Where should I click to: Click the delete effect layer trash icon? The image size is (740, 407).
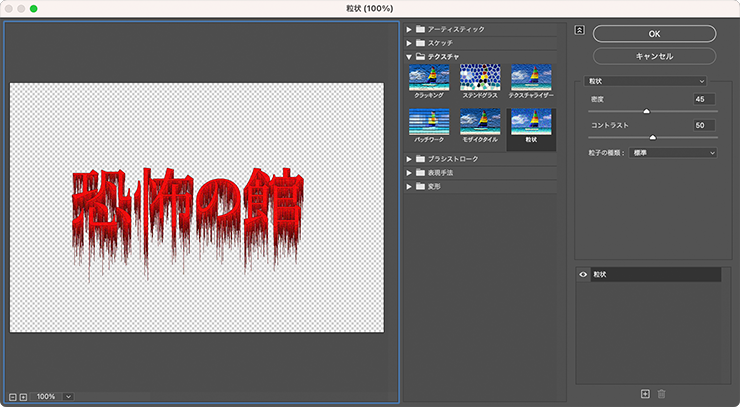pyautogui.click(x=660, y=394)
